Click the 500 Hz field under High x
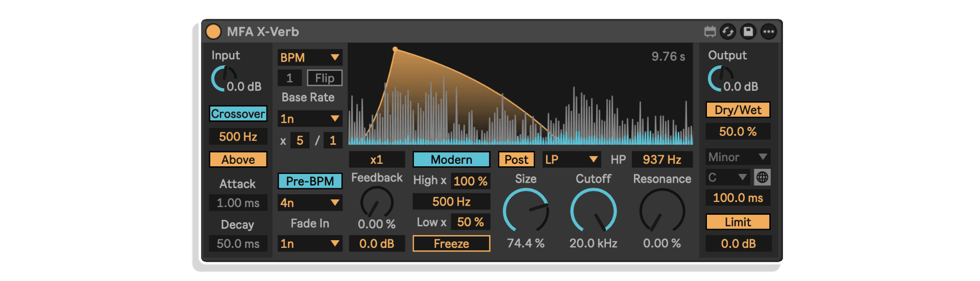This screenshot has width=980, height=281. pyautogui.click(x=451, y=201)
